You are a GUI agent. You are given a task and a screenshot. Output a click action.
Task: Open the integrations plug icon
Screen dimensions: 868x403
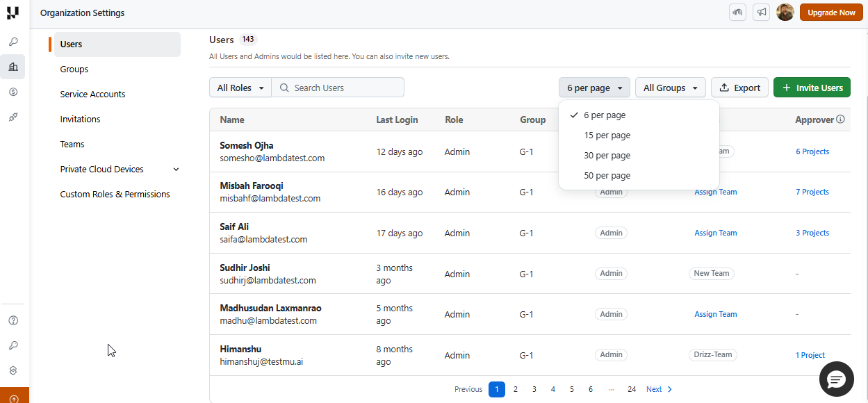pyautogui.click(x=13, y=117)
